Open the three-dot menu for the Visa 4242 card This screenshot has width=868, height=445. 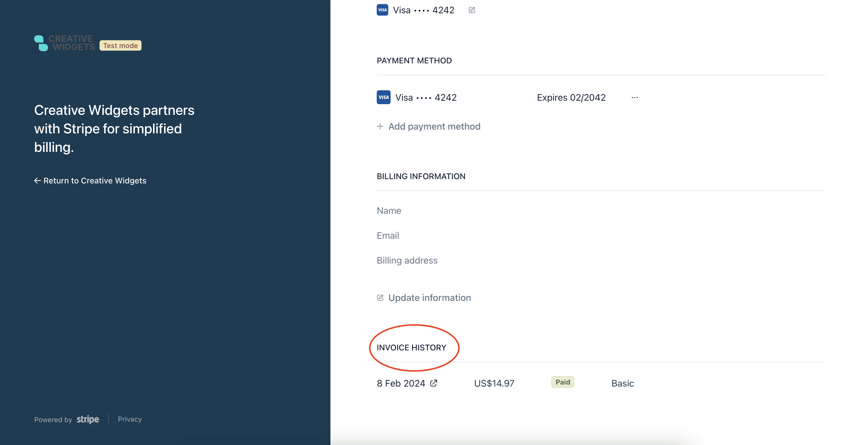635,97
